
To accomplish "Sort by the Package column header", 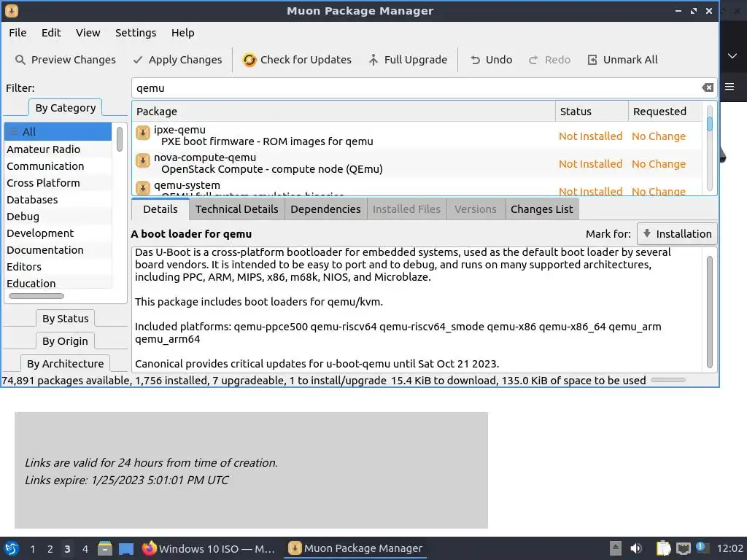I will point(344,112).
